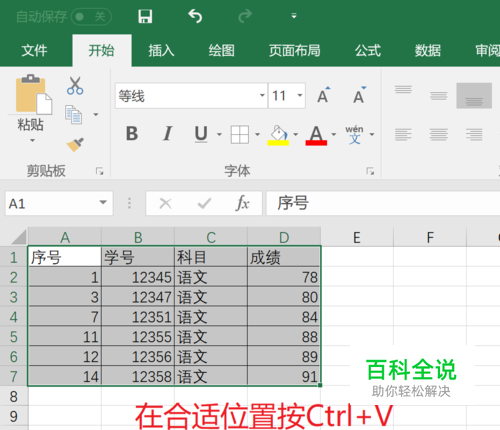500x430 pixels.
Task: Select cell C4 with 语文
Action: [211, 317]
